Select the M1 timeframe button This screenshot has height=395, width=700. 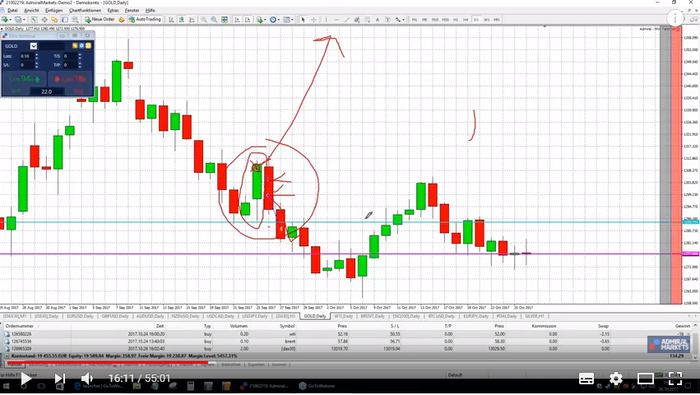[x=414, y=20]
